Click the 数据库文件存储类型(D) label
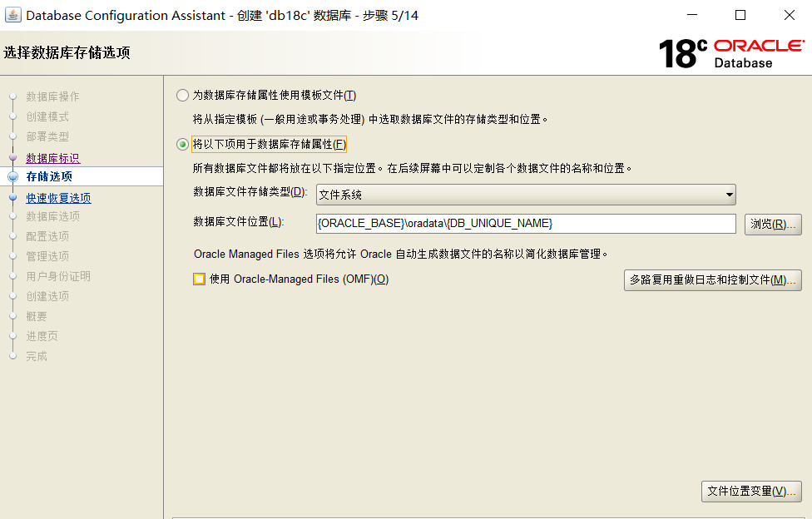This screenshot has height=519, width=812. pos(250,192)
